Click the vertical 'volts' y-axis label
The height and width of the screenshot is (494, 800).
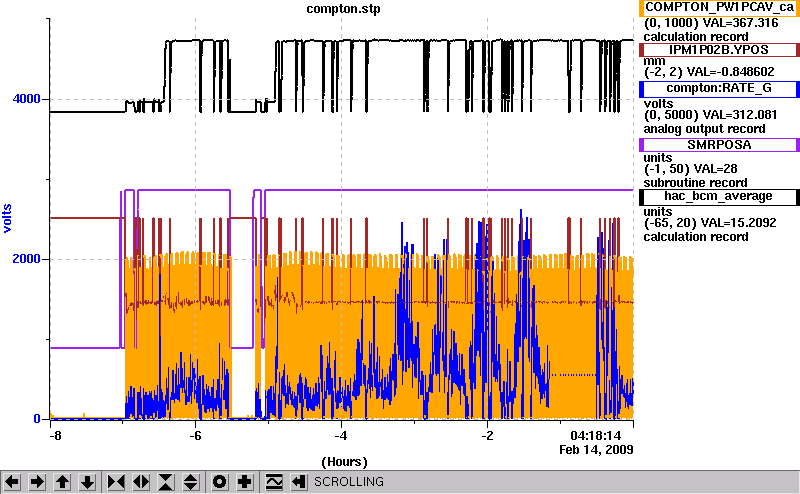(7, 218)
